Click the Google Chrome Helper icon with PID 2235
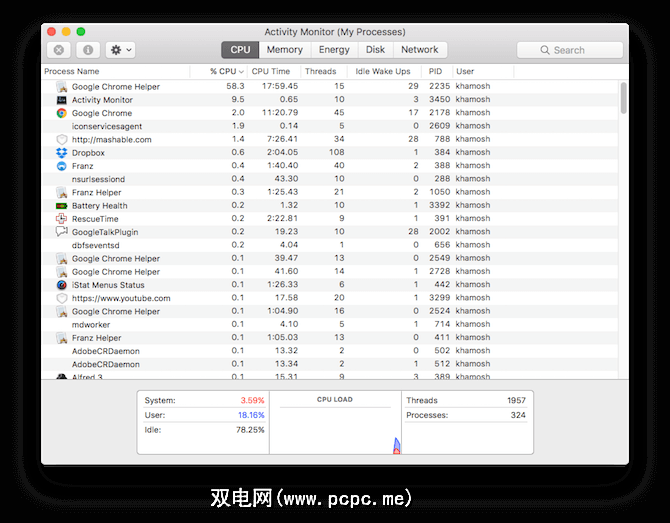 [62, 87]
